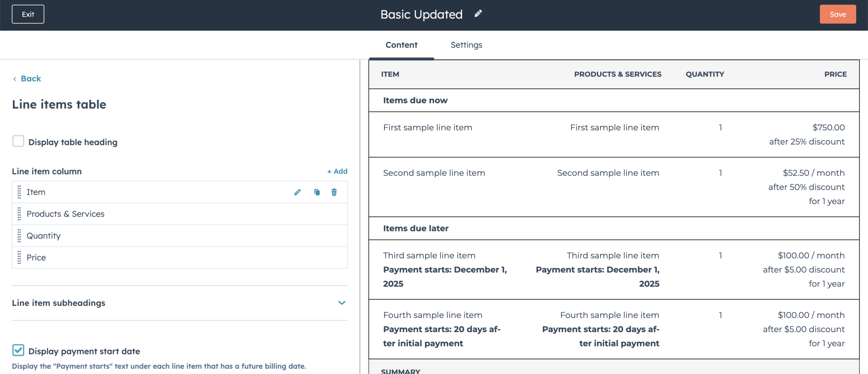Viewport: 868px width, 374px height.
Task: Click the $52.50 / month price
Action: coord(814,173)
